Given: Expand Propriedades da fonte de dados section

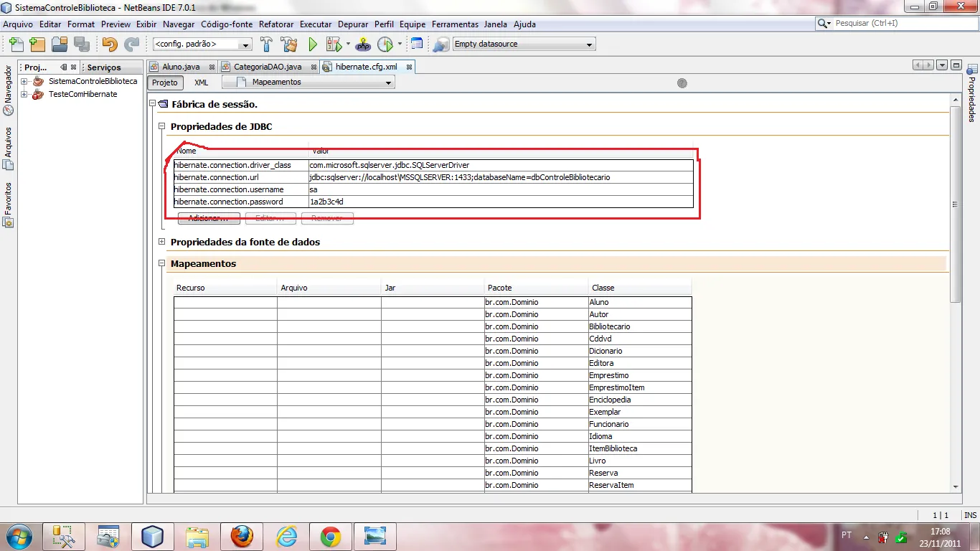Looking at the screenshot, I should point(162,242).
